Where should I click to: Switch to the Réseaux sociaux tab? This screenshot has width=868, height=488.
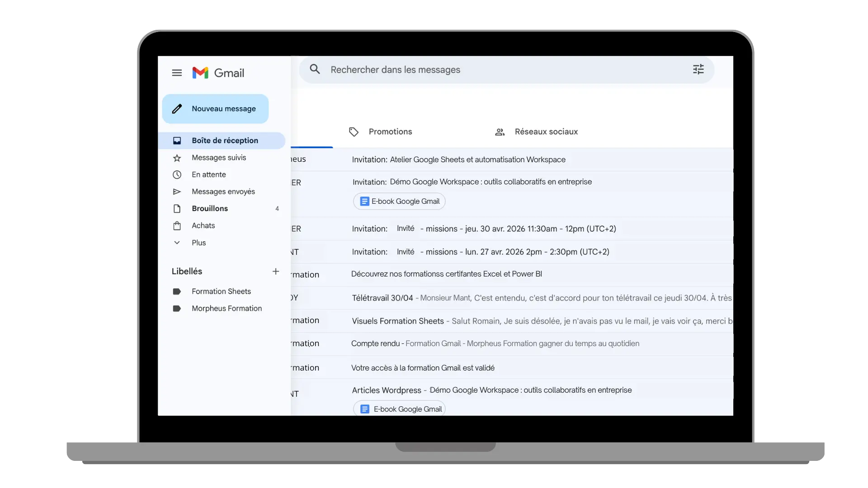point(536,131)
